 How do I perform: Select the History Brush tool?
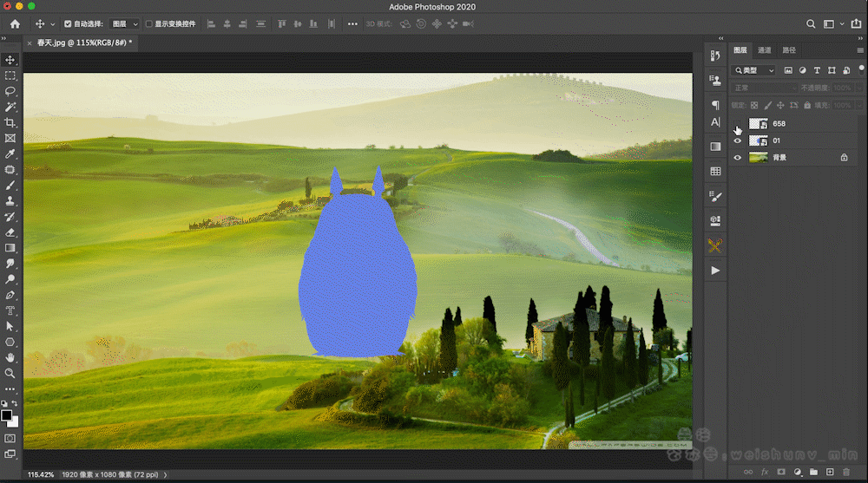coord(10,217)
